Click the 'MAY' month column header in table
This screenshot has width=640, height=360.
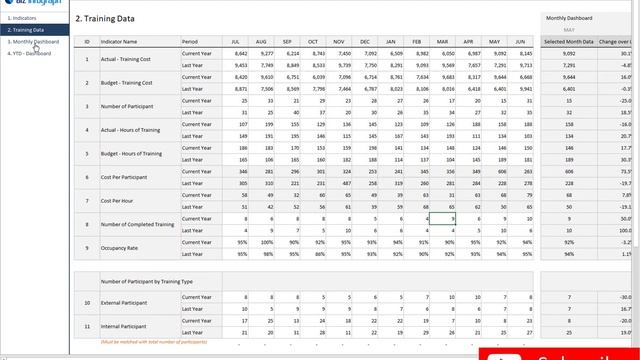point(494,42)
